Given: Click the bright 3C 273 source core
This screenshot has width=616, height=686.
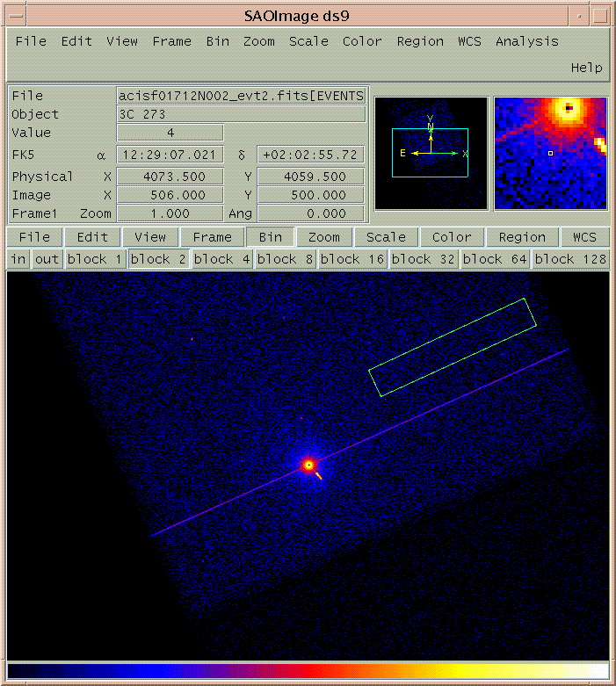Looking at the screenshot, I should click(309, 465).
